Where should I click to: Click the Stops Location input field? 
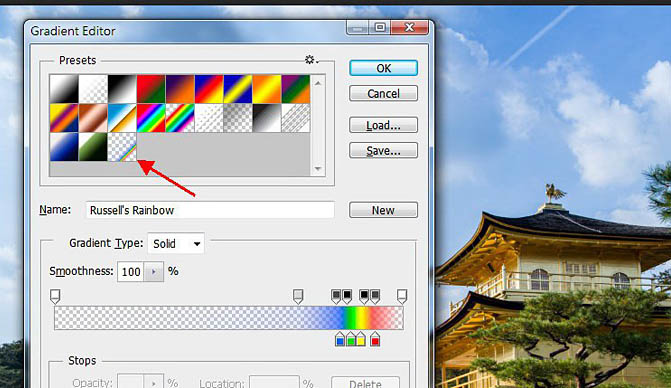point(274,382)
